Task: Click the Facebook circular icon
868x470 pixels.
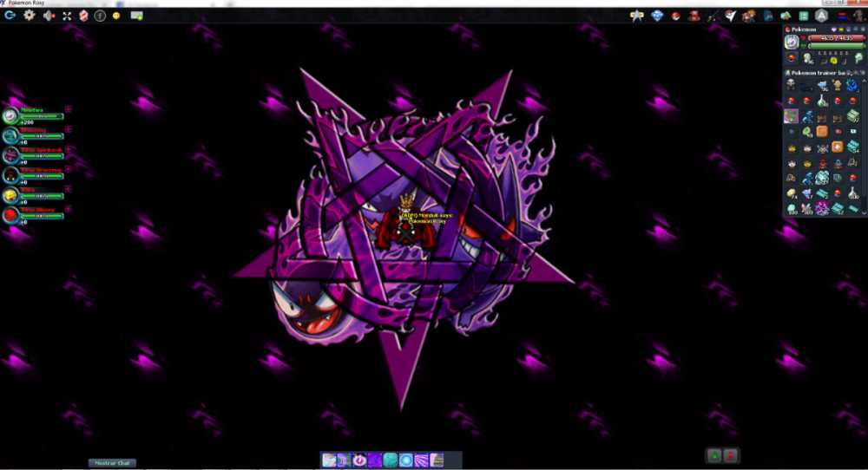Action: [x=100, y=16]
